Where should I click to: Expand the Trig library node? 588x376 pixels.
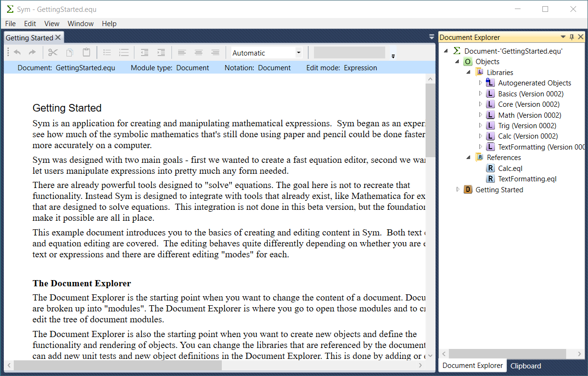[480, 126]
